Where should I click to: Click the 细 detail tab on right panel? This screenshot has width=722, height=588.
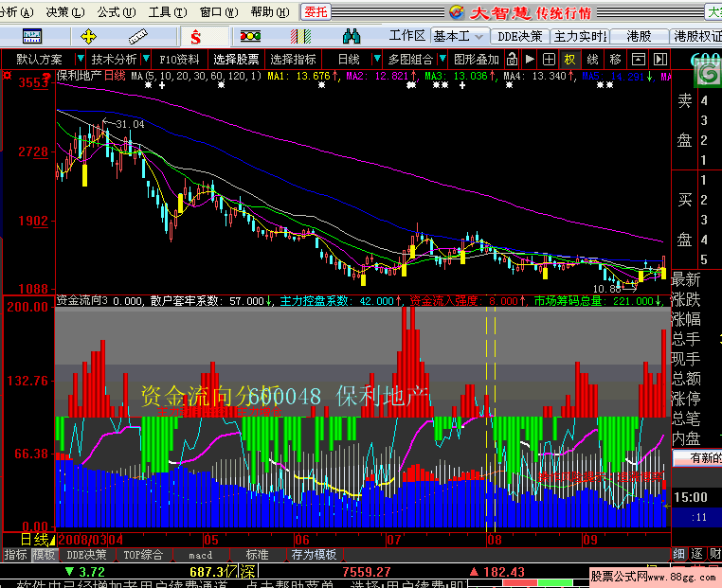point(678,554)
